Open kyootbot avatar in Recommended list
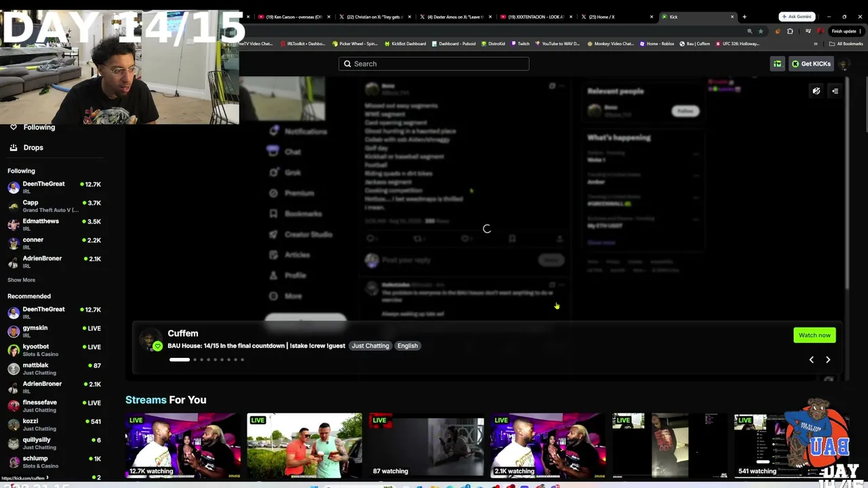 (x=14, y=350)
